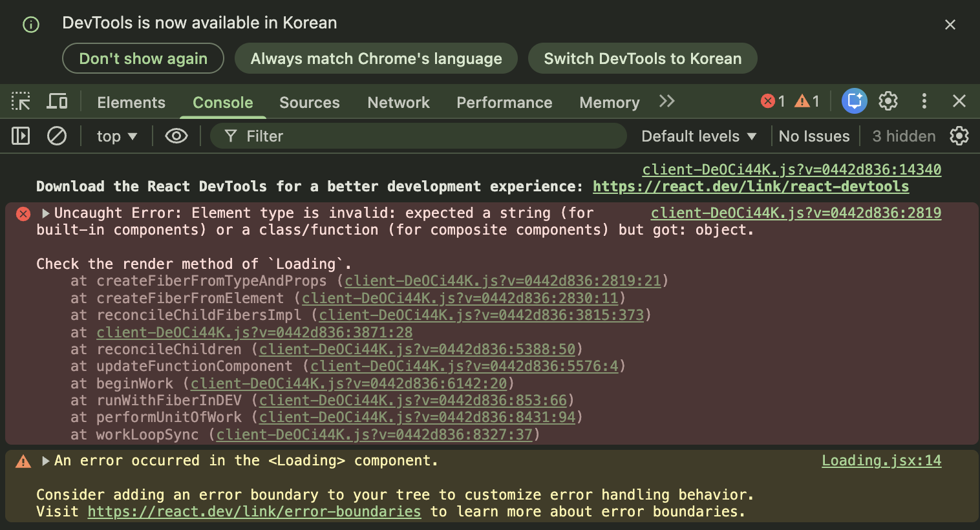Expand the Uncaught Error stack details
980x530 pixels.
(x=45, y=213)
